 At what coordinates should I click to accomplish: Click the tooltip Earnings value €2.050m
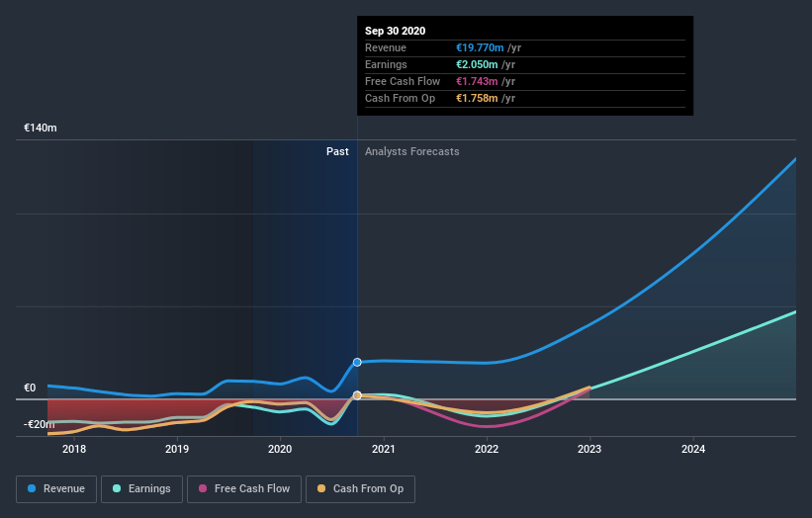pyautogui.click(x=477, y=64)
